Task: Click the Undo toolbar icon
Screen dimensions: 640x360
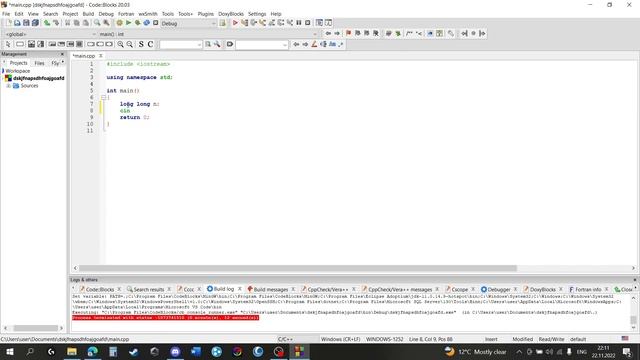Action: (47, 23)
